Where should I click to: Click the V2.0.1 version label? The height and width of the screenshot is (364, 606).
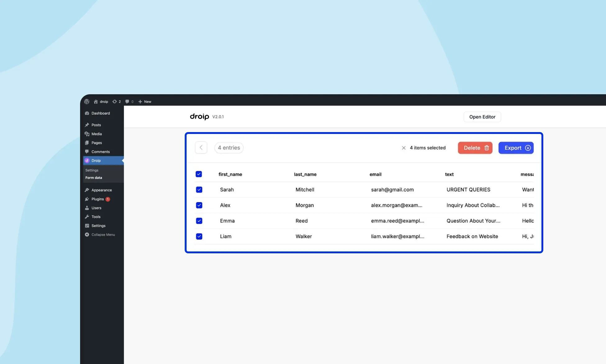point(218,117)
